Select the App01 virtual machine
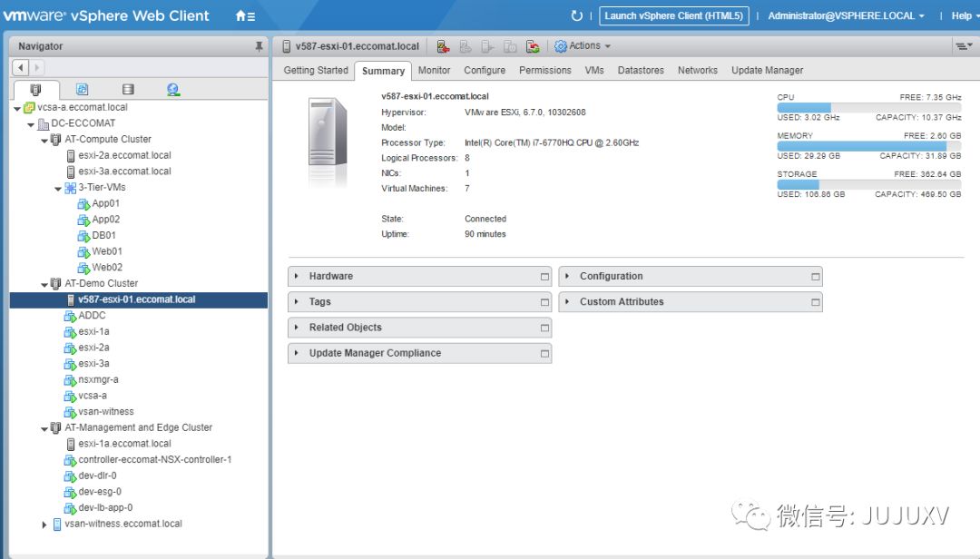This screenshot has height=559, width=980. pyautogui.click(x=105, y=203)
